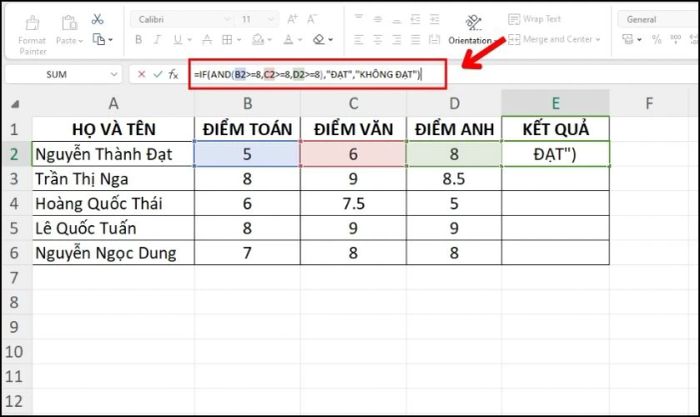
Task: Click the Decrease Indent icon
Action: pyautogui.click(x=415, y=19)
